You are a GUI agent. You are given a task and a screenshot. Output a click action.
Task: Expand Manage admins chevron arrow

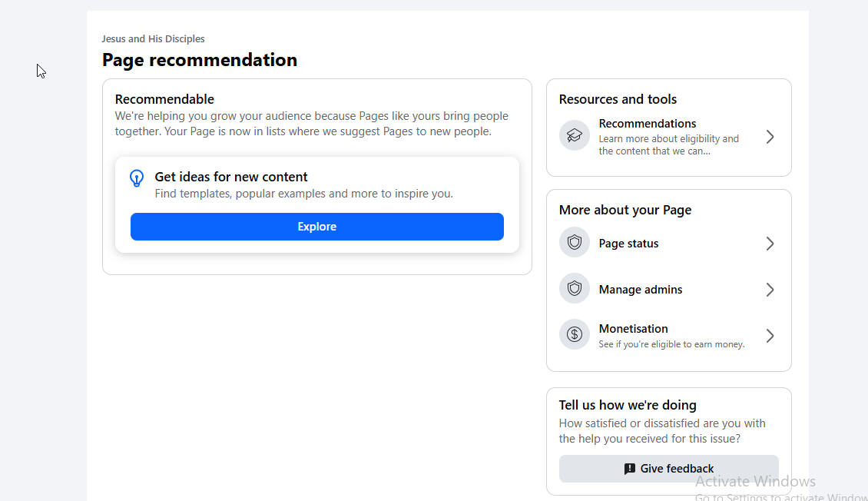click(x=770, y=290)
